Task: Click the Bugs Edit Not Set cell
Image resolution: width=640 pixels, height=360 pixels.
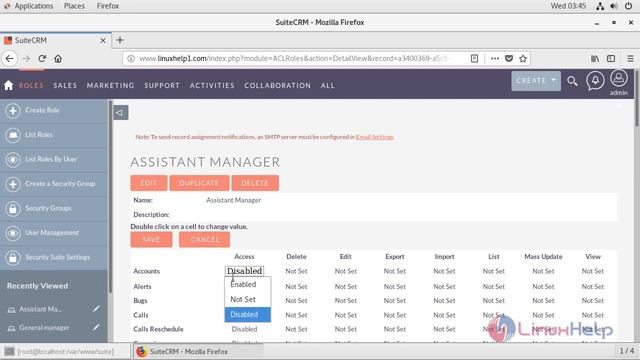Action: (346, 300)
